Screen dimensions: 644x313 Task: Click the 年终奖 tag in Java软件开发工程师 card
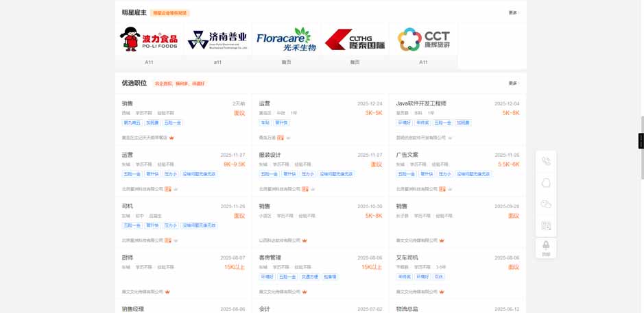click(x=422, y=123)
